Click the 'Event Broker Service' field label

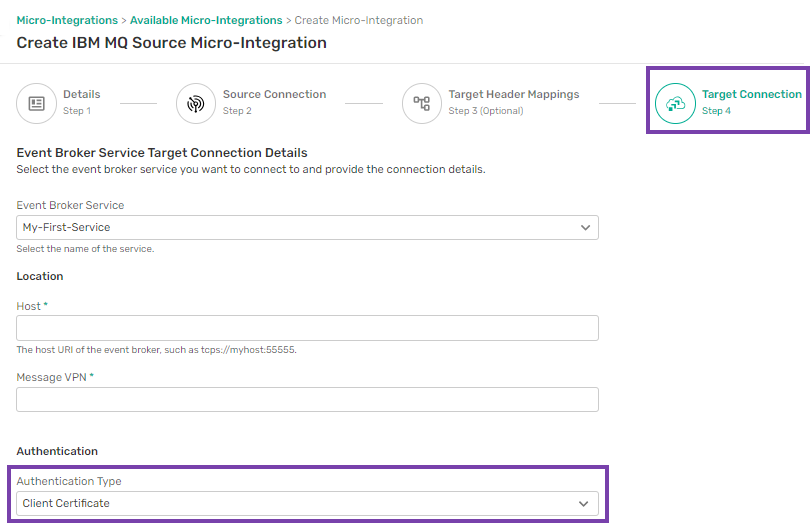(x=70, y=205)
